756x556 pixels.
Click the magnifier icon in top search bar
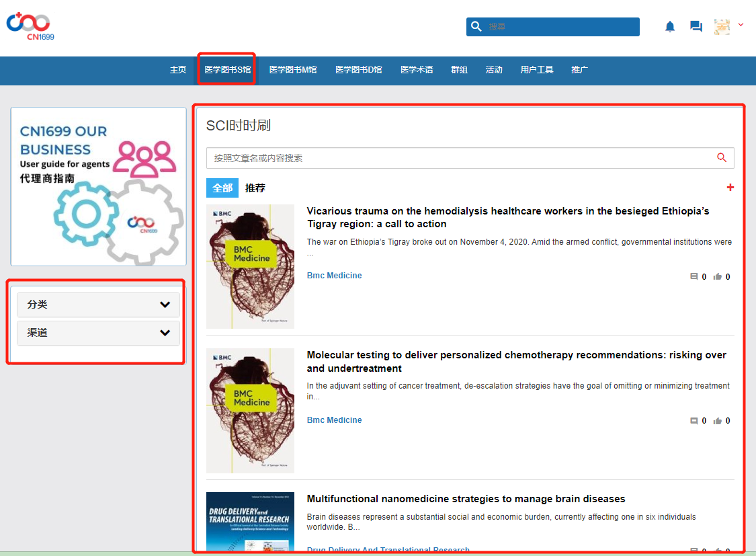point(476,26)
